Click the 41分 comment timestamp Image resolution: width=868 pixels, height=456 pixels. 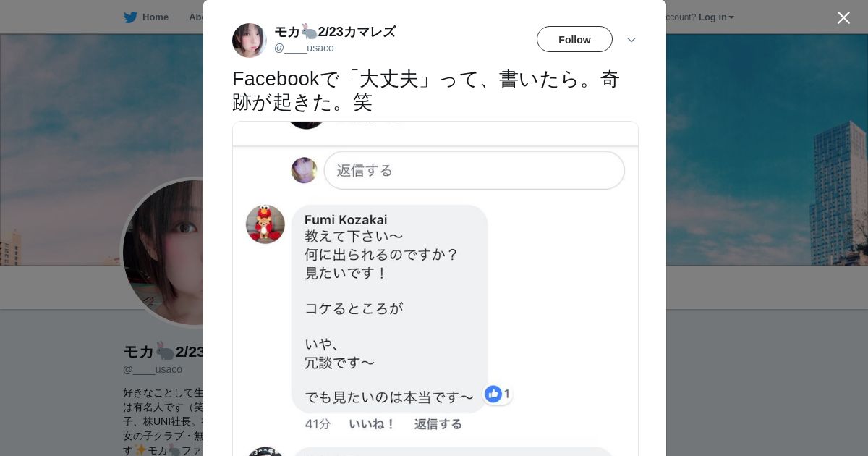pyautogui.click(x=318, y=424)
